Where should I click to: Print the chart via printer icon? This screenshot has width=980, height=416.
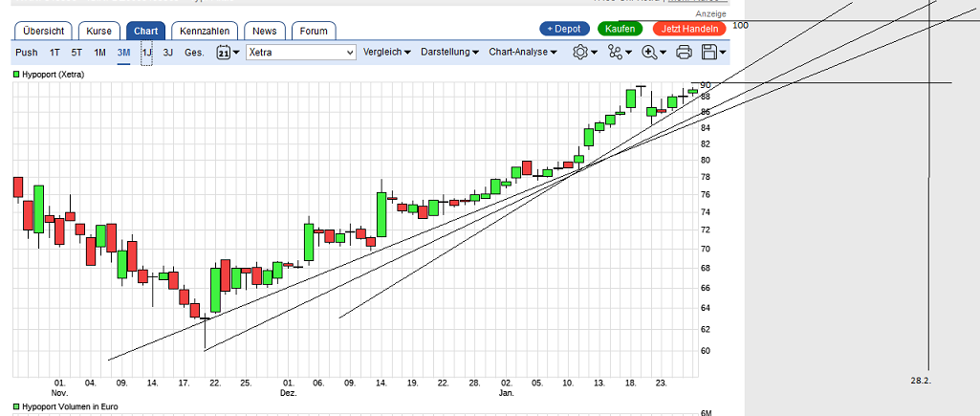click(x=684, y=53)
